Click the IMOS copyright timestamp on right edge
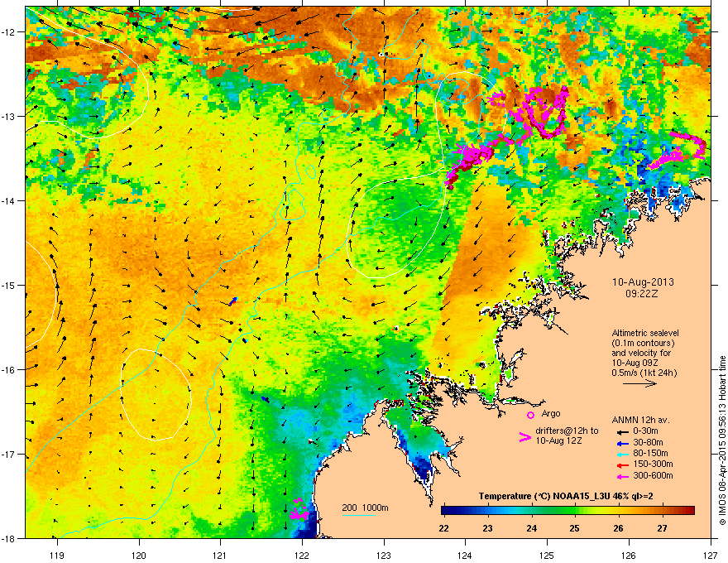This screenshot has width=728, height=563. point(722,440)
